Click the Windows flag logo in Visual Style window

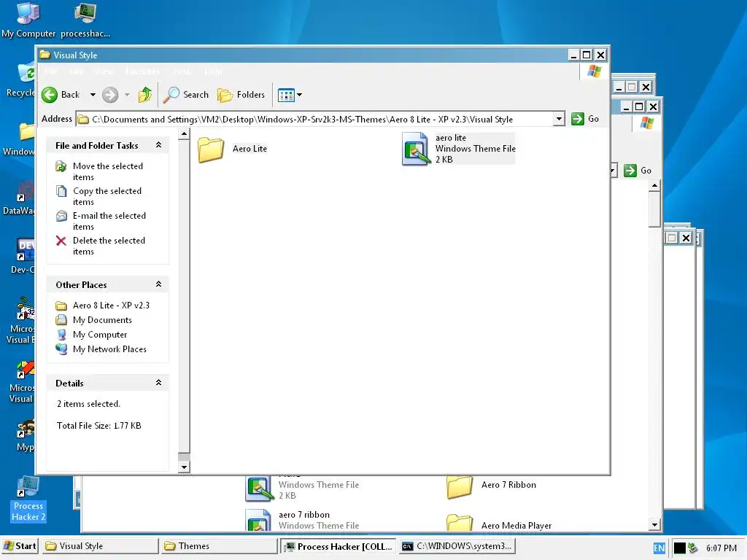[x=594, y=71]
